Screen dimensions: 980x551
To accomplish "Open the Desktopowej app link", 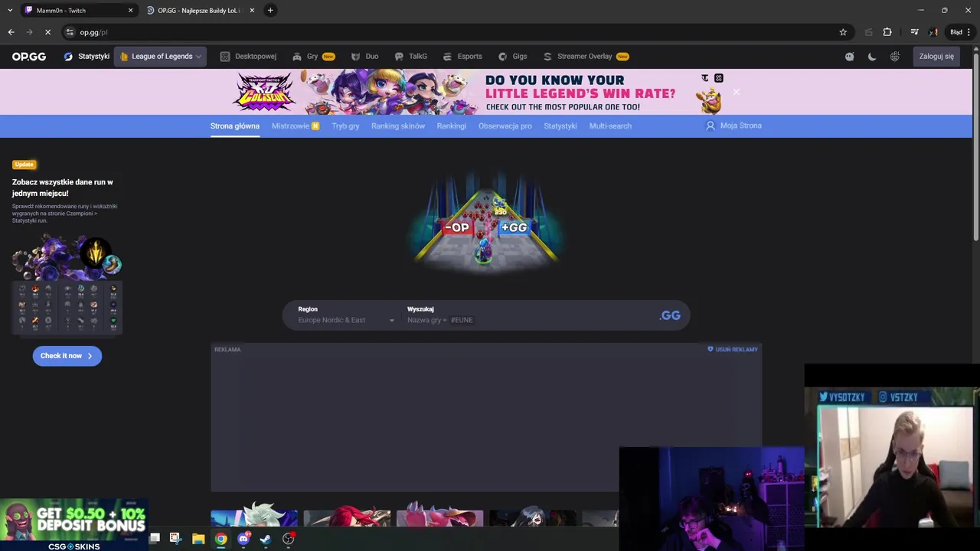I will coord(248,57).
